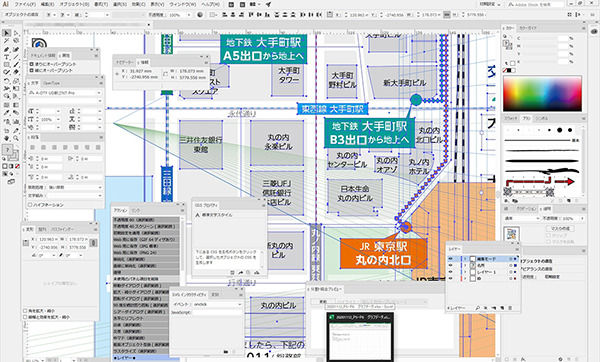Image resolution: width=600 pixels, height=362 pixels.
Task: Open the workspace switcher 初期設定 dropdown
Action: pos(489,4)
